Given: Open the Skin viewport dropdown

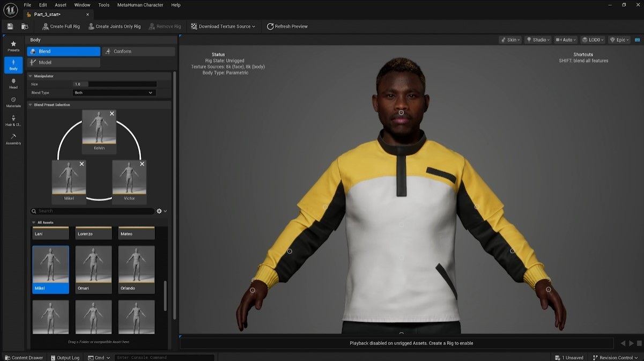Looking at the screenshot, I should 509,40.
